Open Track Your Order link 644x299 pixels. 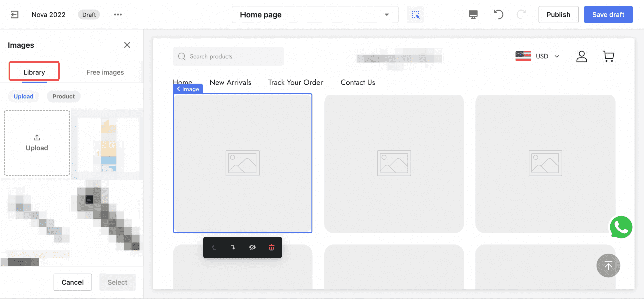click(x=296, y=82)
